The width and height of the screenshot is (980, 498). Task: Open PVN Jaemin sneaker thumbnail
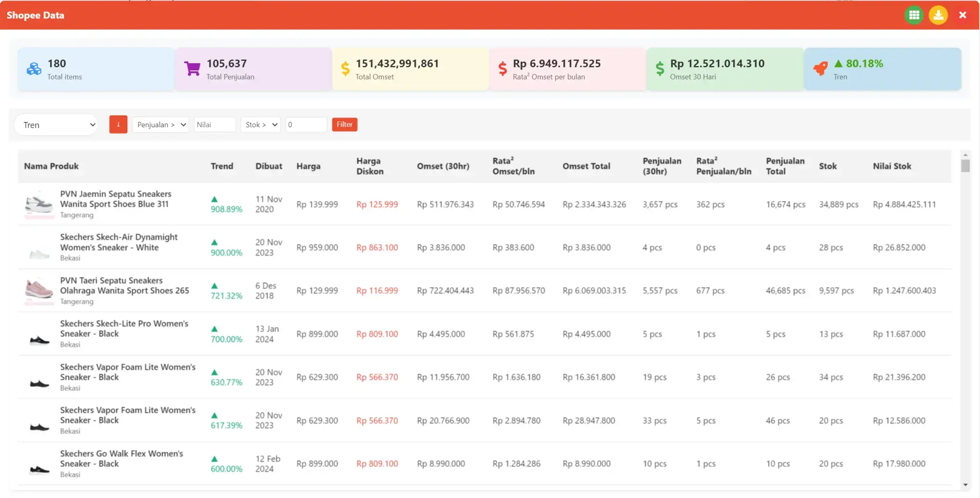coord(39,204)
